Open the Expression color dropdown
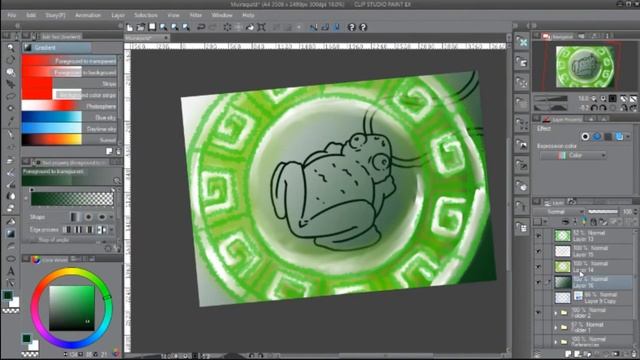The height and width of the screenshot is (360, 640). [573, 156]
